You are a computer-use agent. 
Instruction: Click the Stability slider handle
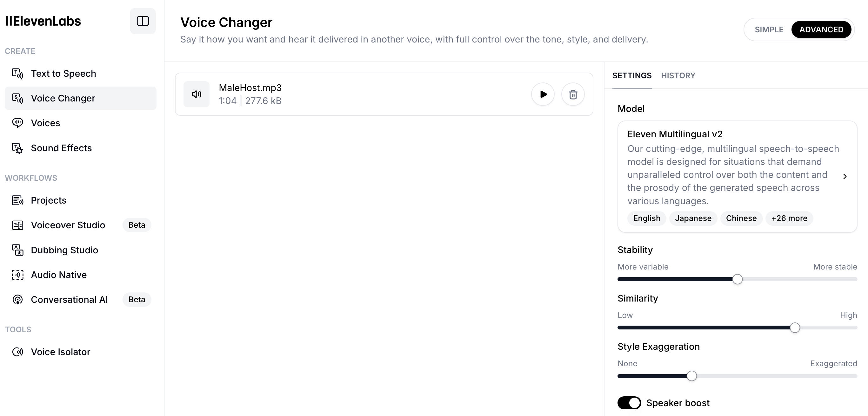(x=738, y=279)
